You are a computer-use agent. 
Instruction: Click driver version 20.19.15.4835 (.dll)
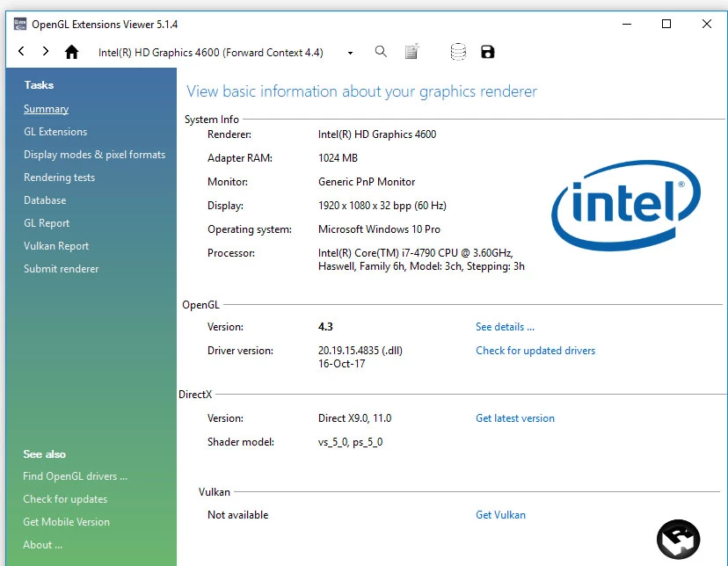click(360, 351)
